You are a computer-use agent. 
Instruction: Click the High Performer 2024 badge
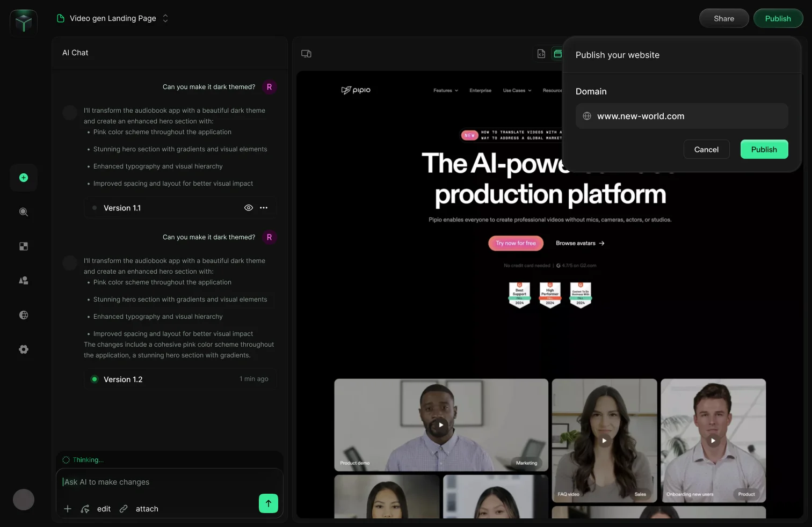(x=550, y=295)
